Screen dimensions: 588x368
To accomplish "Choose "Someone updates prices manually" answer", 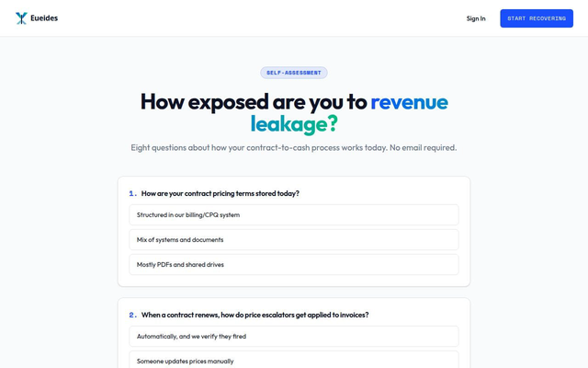I will (x=294, y=360).
